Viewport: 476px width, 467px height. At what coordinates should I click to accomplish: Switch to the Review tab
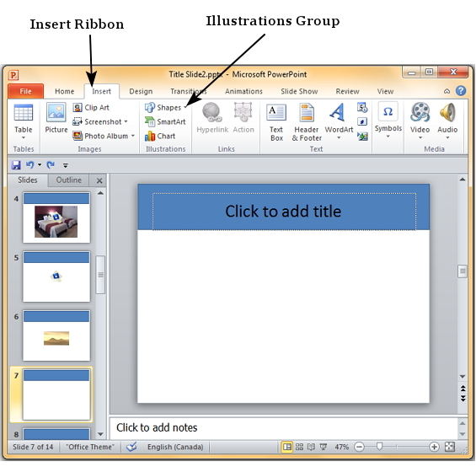[x=347, y=91]
